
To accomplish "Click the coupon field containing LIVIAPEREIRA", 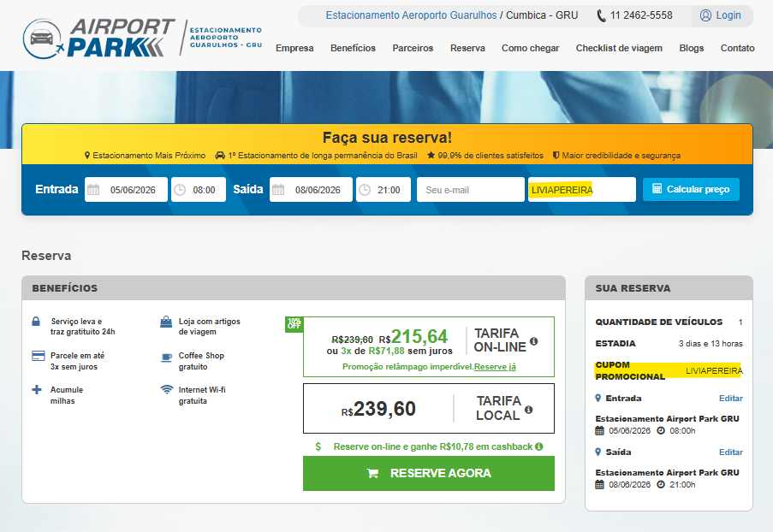I will point(582,190).
